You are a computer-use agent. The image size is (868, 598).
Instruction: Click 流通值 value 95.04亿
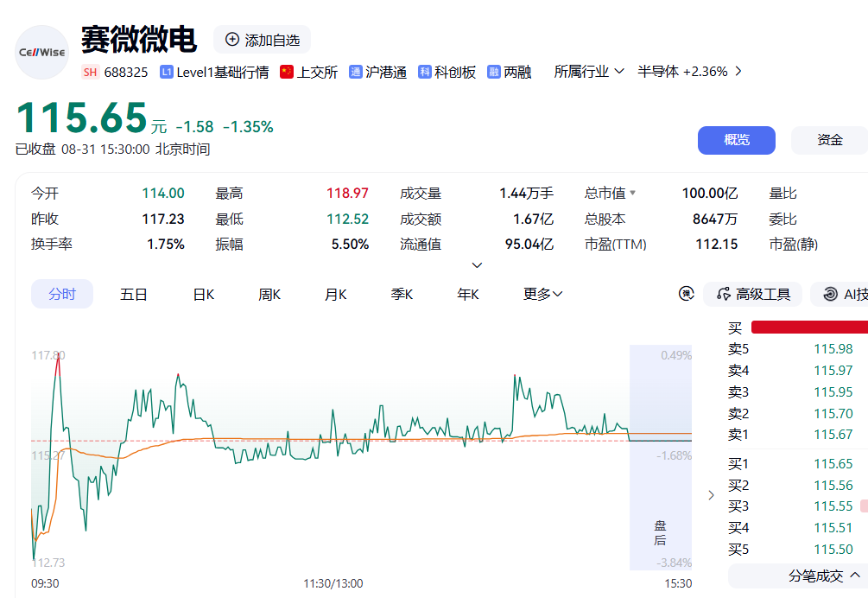point(529,245)
